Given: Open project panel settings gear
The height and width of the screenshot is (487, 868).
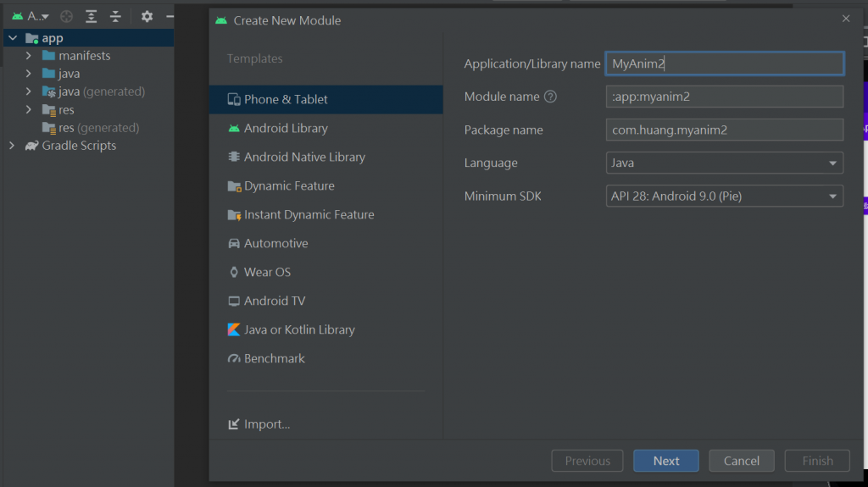Looking at the screenshot, I should tap(147, 16).
